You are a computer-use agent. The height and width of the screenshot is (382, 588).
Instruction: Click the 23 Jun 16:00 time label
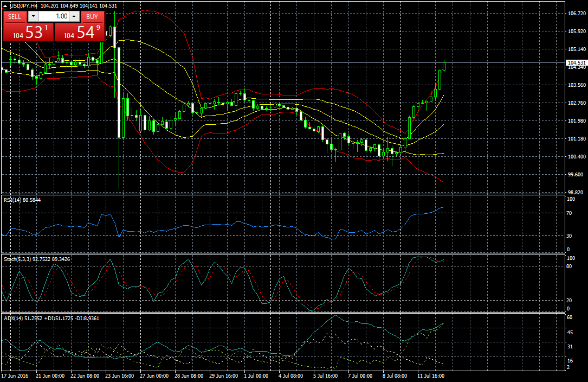point(120,375)
